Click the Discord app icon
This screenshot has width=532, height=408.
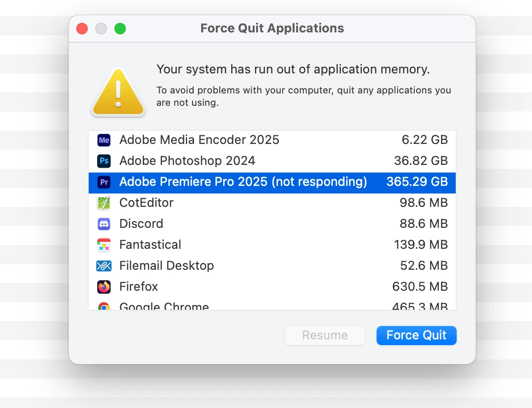(104, 224)
